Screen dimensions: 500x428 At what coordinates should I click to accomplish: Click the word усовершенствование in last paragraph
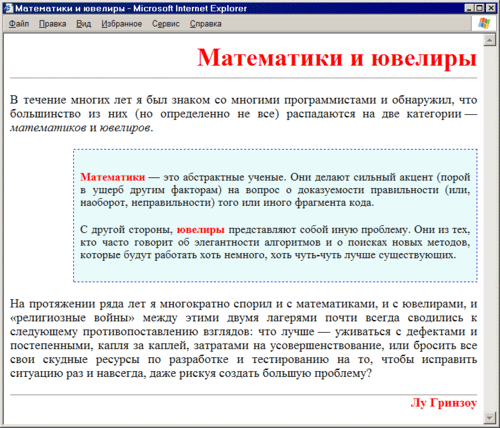click(325, 345)
